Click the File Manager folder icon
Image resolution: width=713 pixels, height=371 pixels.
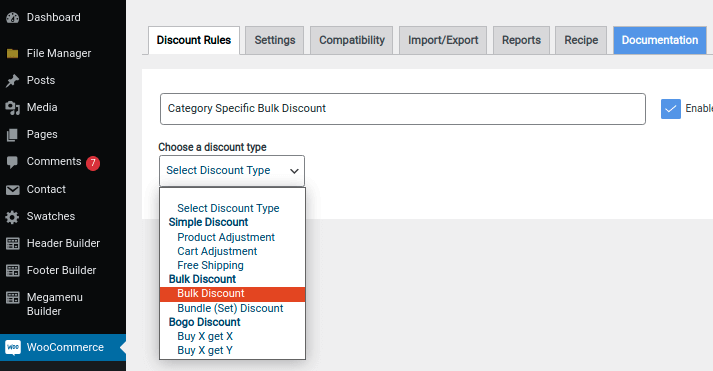[x=13, y=54]
